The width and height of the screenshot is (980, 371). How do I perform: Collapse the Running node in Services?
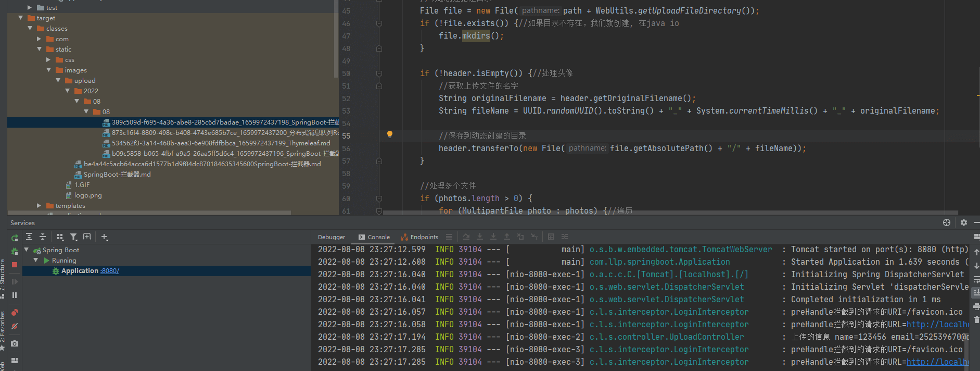[x=36, y=260]
